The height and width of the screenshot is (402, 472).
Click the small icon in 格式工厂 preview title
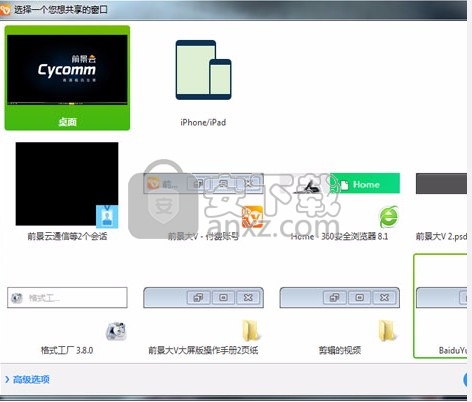pyautogui.click(x=16, y=298)
